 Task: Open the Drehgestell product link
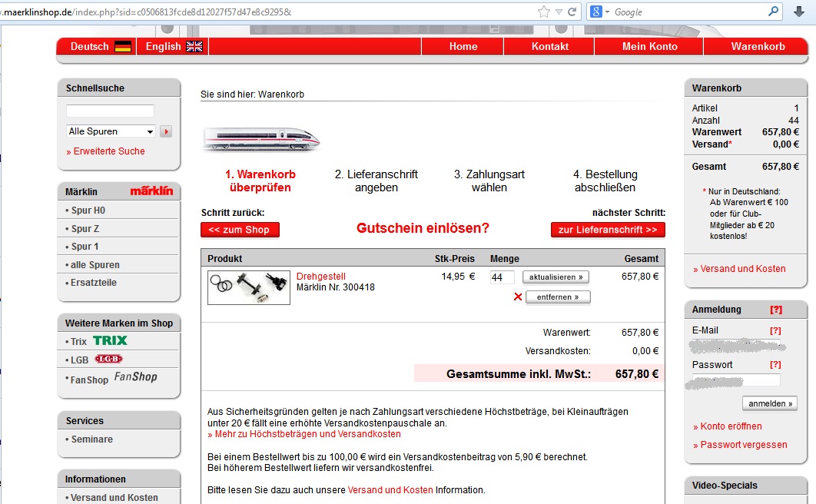[320, 276]
